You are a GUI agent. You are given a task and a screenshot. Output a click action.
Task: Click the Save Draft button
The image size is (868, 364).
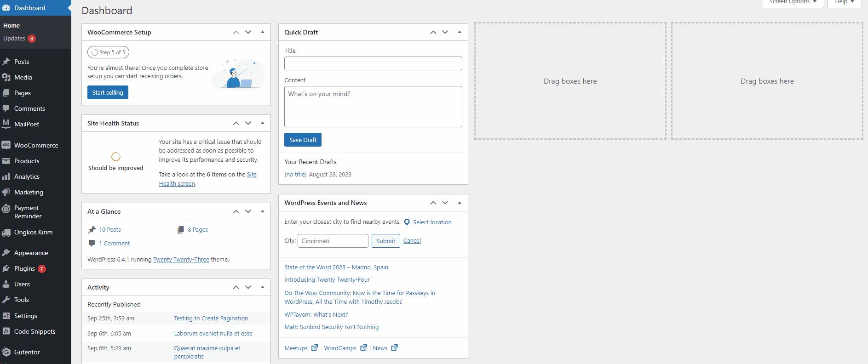(x=303, y=140)
